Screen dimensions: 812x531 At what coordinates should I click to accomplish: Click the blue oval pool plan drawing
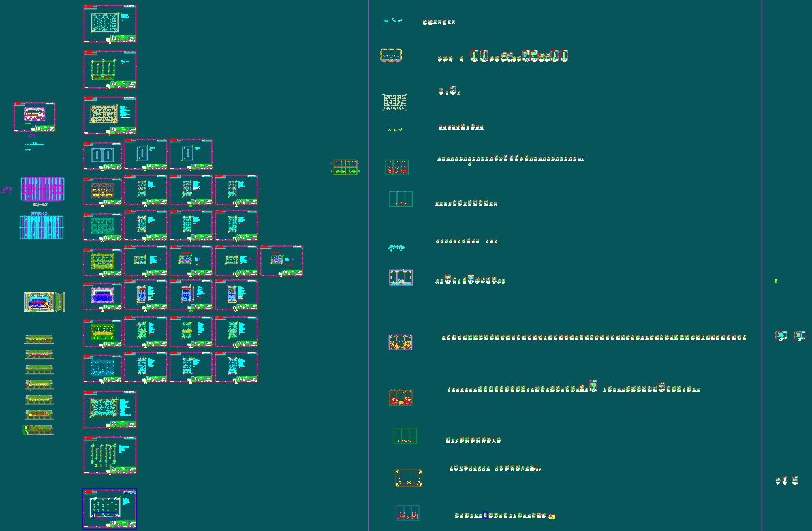(x=44, y=301)
